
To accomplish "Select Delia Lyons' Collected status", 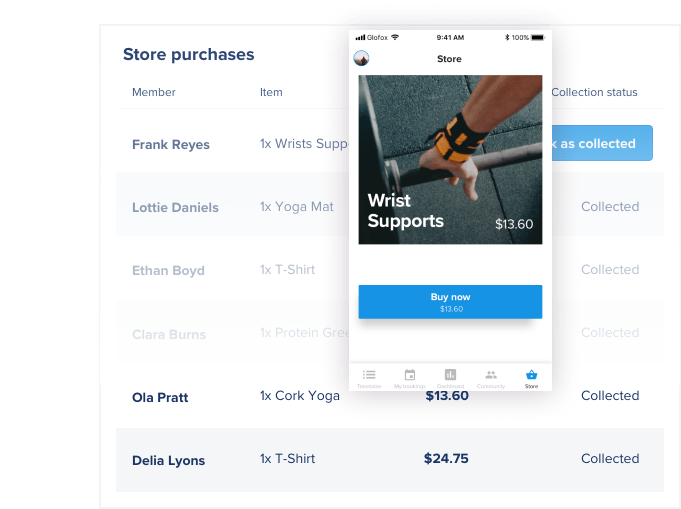I will [610, 459].
